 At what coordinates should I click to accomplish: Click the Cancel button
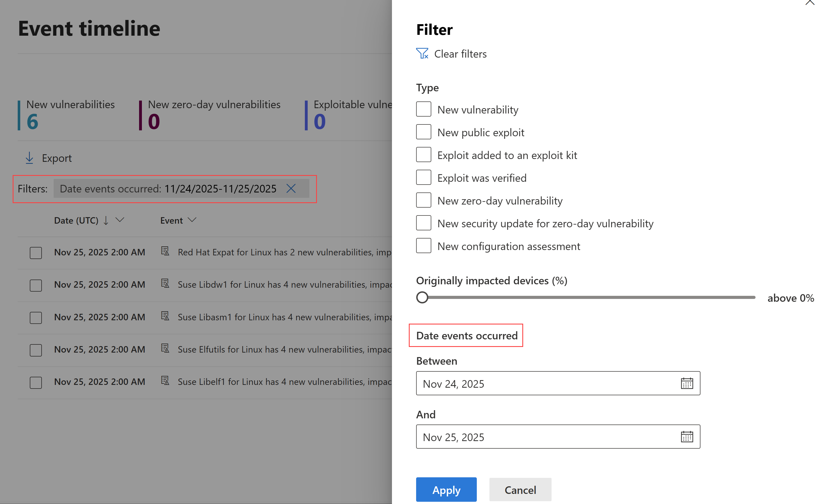(x=520, y=490)
